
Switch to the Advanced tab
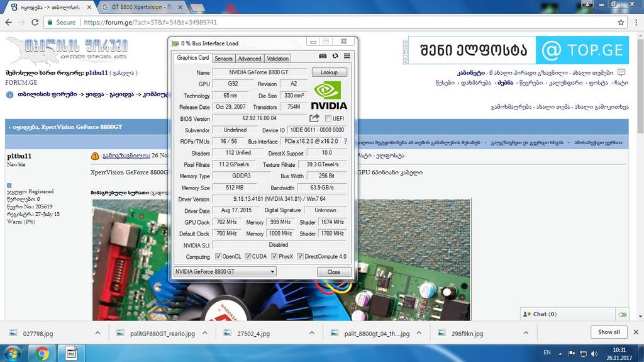coord(249,59)
